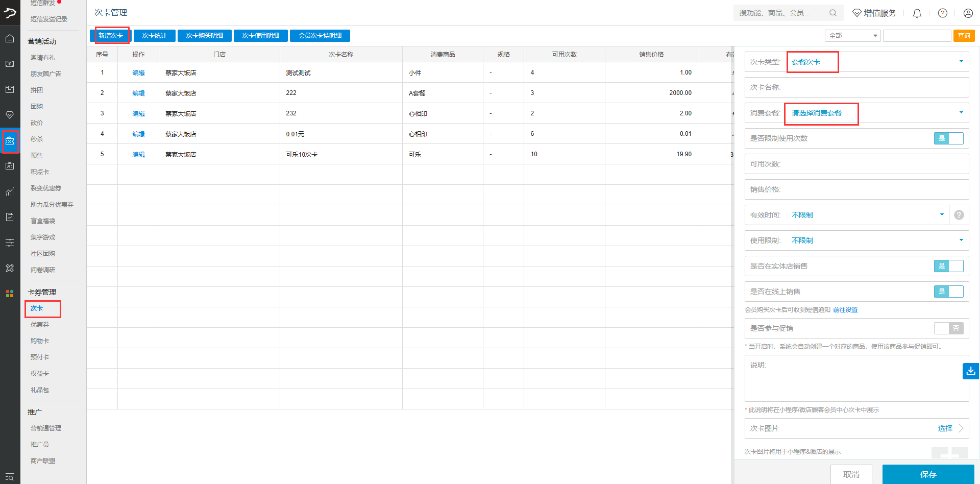Open 短信发送记录 in sidebar
This screenshot has width=980, height=484.
(x=49, y=19)
